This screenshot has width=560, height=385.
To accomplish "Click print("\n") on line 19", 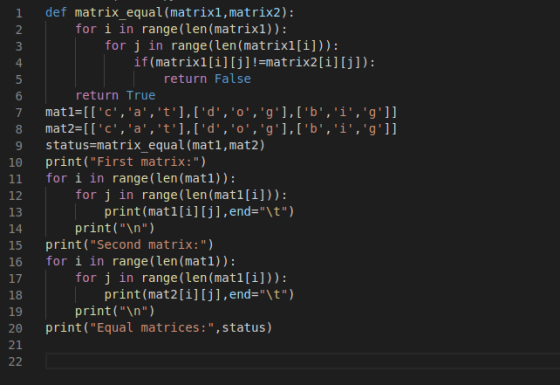I will point(115,311).
